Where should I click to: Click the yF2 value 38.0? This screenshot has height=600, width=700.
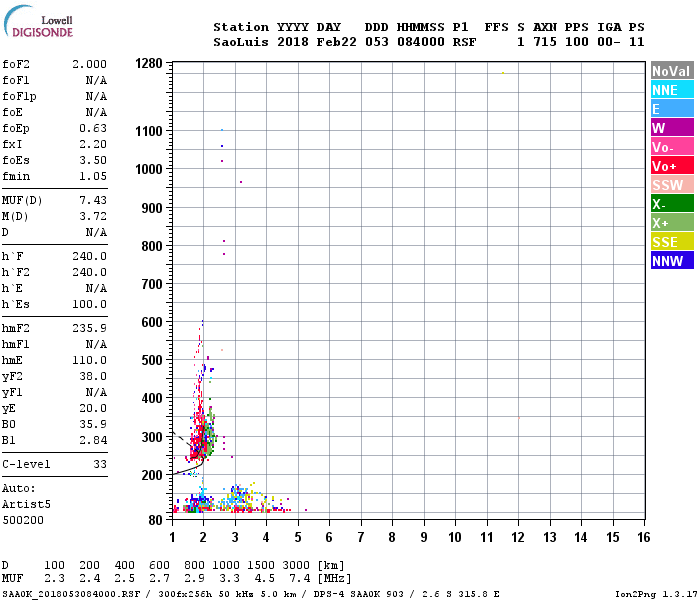pos(93,376)
